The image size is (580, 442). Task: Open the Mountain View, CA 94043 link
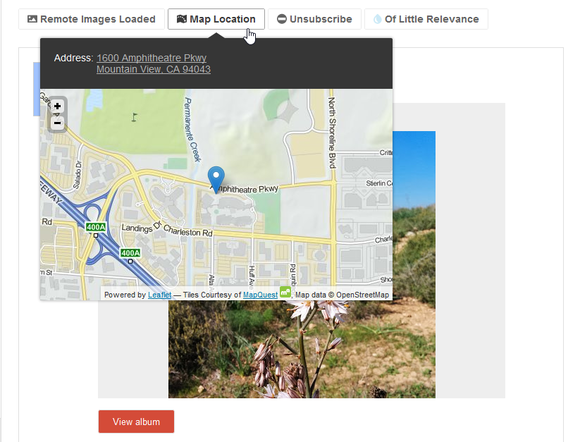pos(154,69)
